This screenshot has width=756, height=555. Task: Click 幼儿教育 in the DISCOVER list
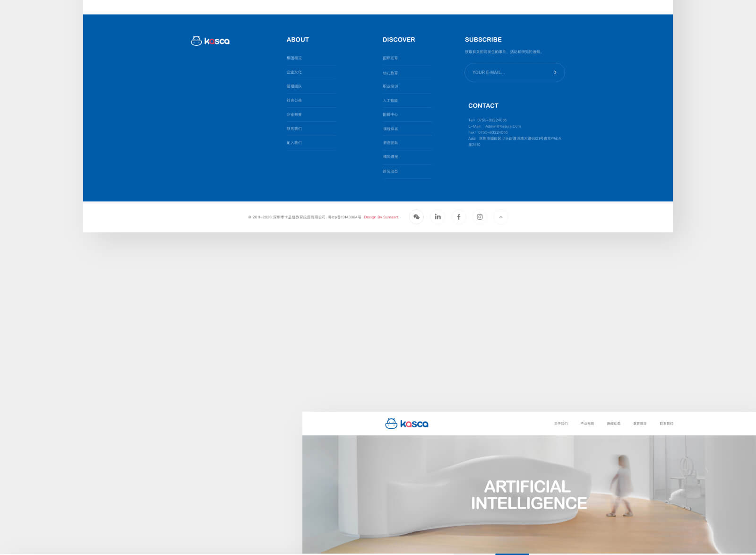click(390, 73)
